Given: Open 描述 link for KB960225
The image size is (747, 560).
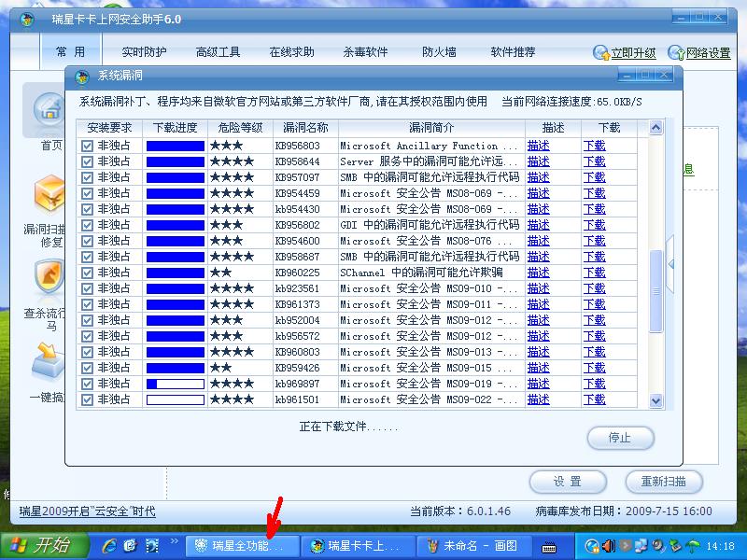Looking at the screenshot, I should pyautogui.click(x=539, y=273).
